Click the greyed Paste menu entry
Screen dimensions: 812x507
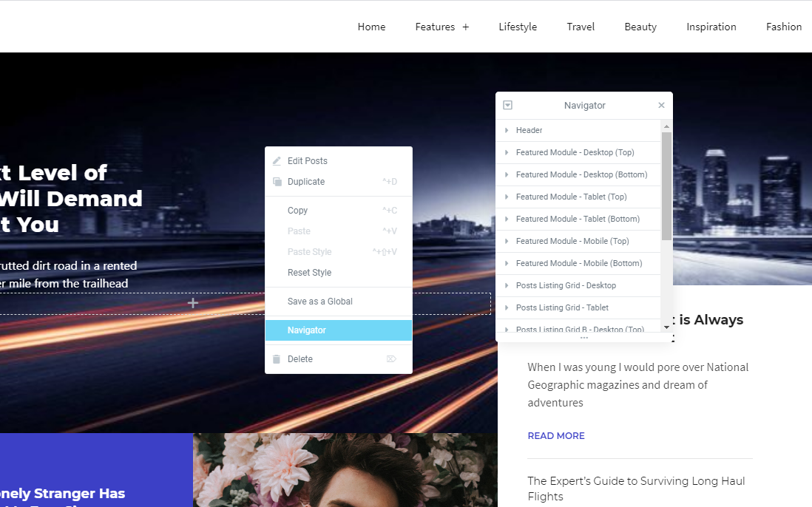click(x=339, y=231)
